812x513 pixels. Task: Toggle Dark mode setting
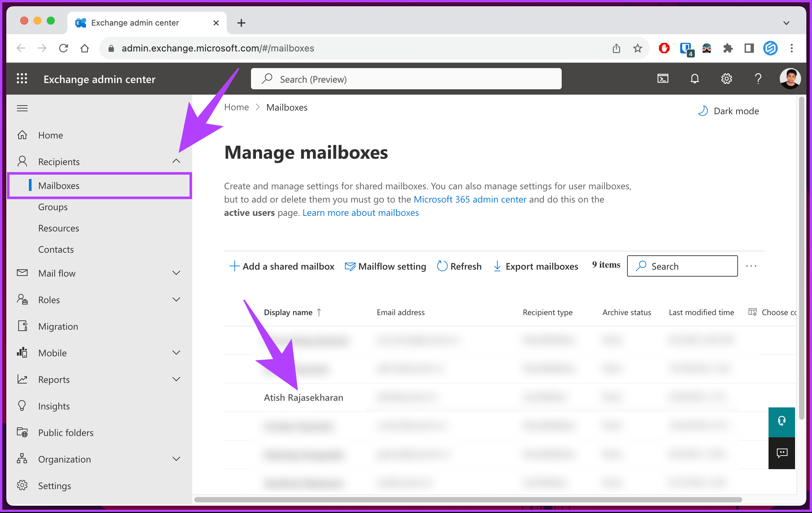click(x=727, y=111)
